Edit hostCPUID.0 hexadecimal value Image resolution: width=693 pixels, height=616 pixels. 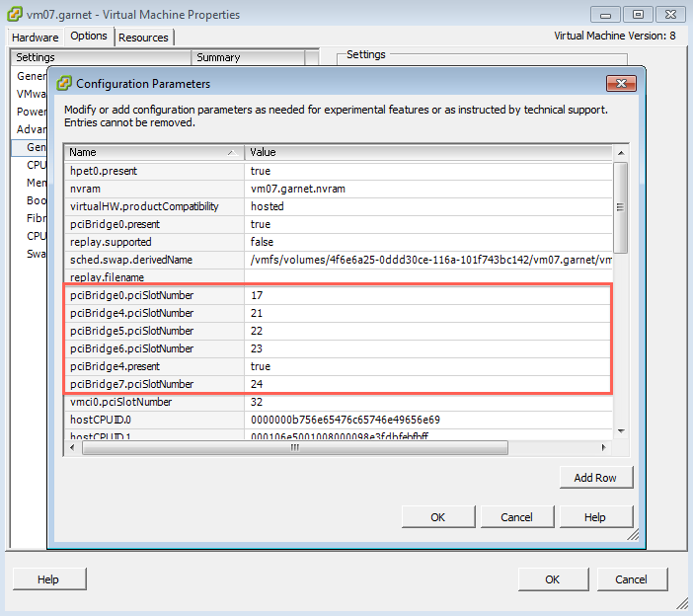[428, 420]
